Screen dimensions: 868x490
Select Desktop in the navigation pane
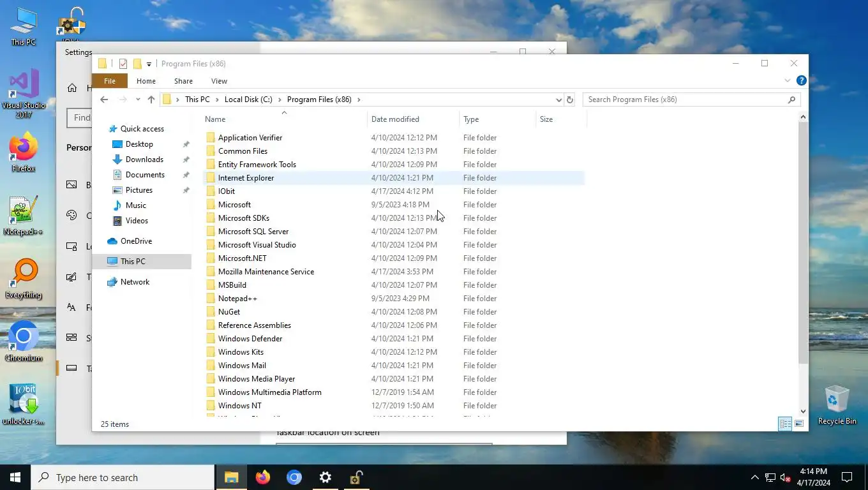(139, 144)
